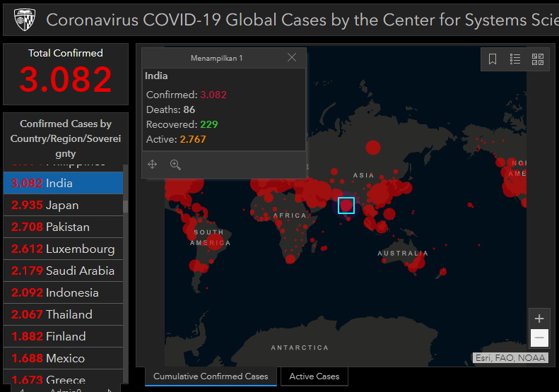The height and width of the screenshot is (392, 559).
Task: Select Greece in the country list
Action: (63, 377)
